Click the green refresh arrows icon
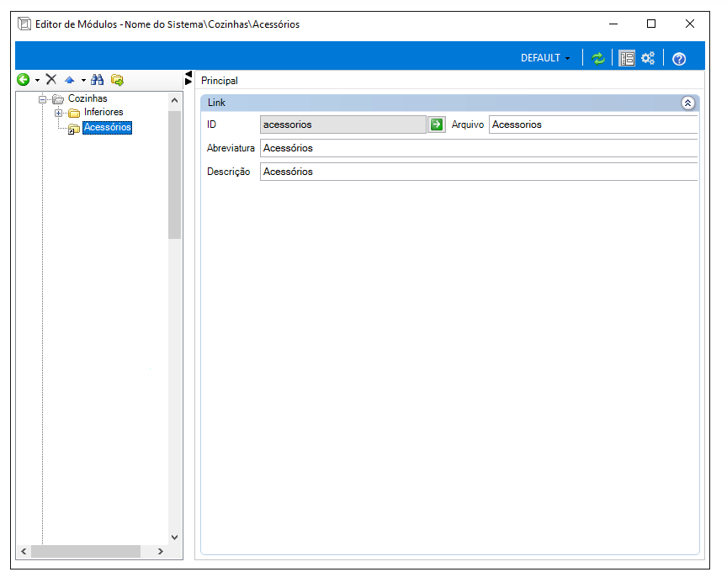The width and height of the screenshot is (727, 588). click(x=598, y=58)
